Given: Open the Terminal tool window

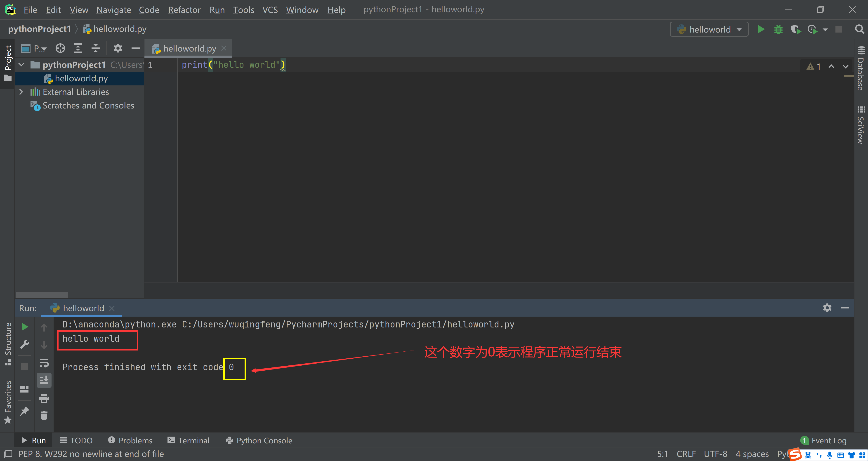Looking at the screenshot, I should 188,440.
